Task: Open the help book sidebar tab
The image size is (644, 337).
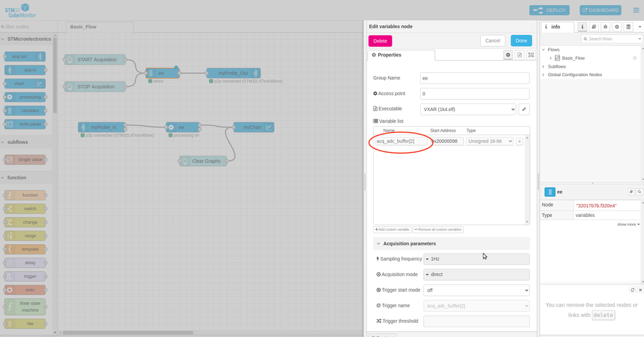Action: pos(594,26)
